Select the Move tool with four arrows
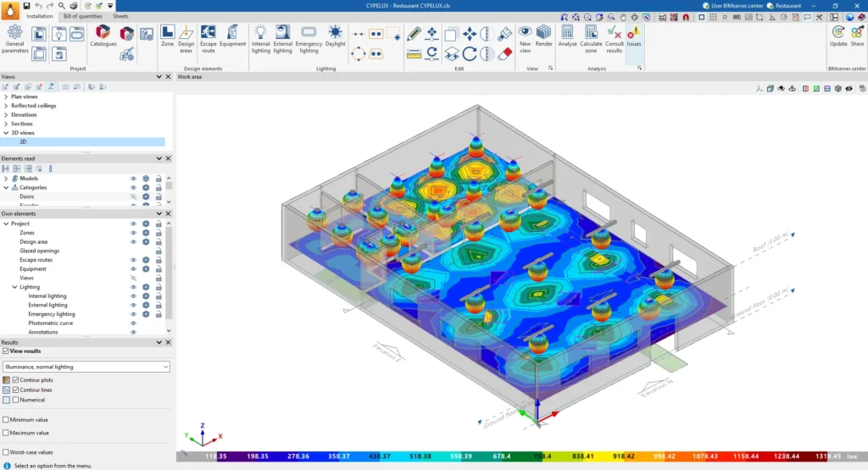The height and width of the screenshot is (470, 868). point(470,34)
